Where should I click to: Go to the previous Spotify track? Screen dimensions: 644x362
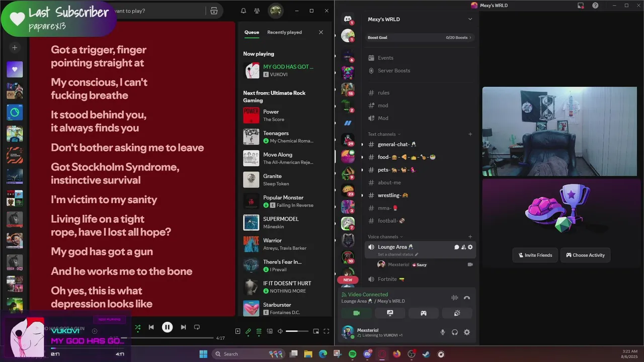tap(151, 327)
